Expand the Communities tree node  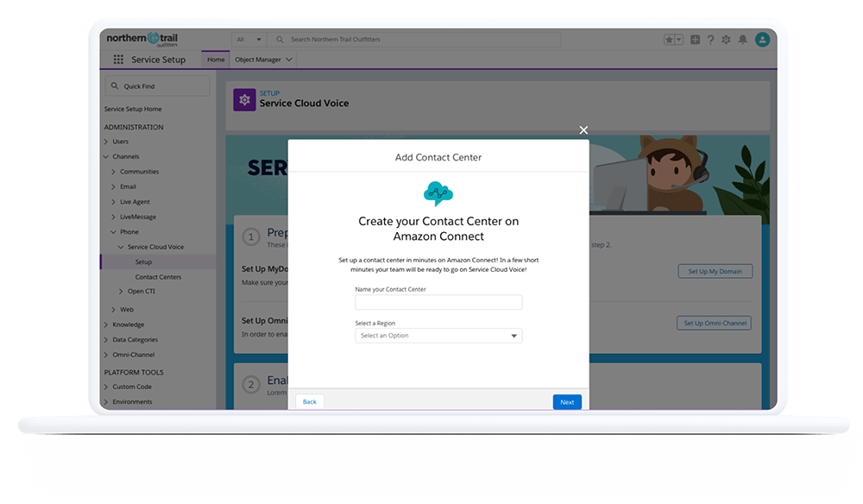click(114, 172)
